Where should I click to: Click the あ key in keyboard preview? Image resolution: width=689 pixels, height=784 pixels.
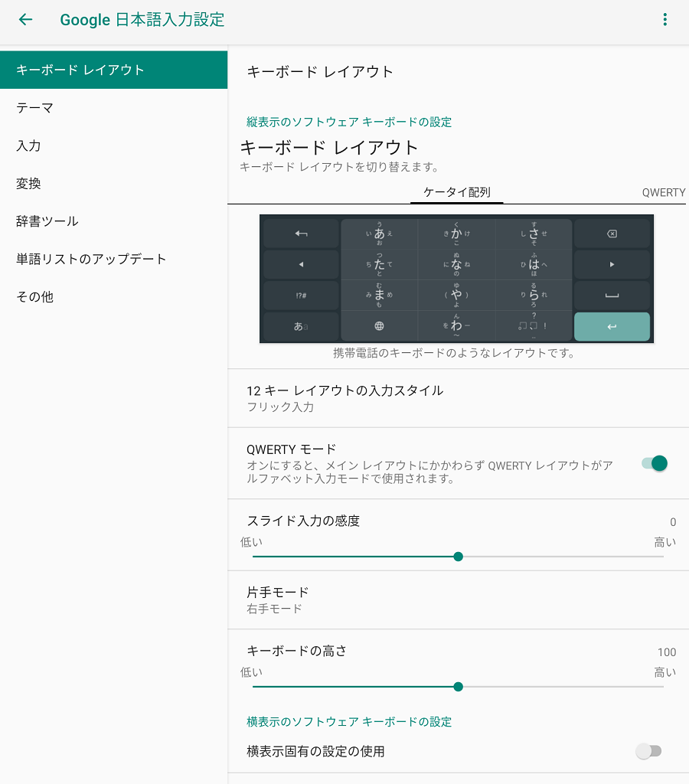pyautogui.click(x=379, y=234)
